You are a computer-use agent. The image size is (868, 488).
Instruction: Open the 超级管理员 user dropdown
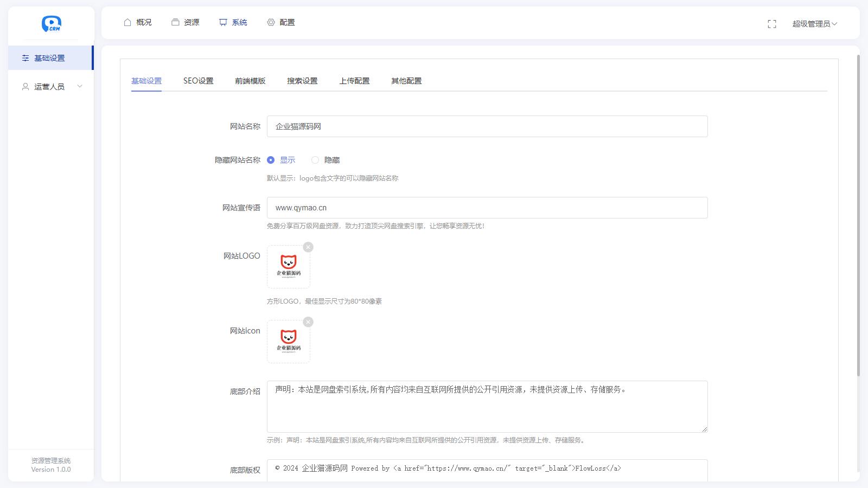click(814, 24)
